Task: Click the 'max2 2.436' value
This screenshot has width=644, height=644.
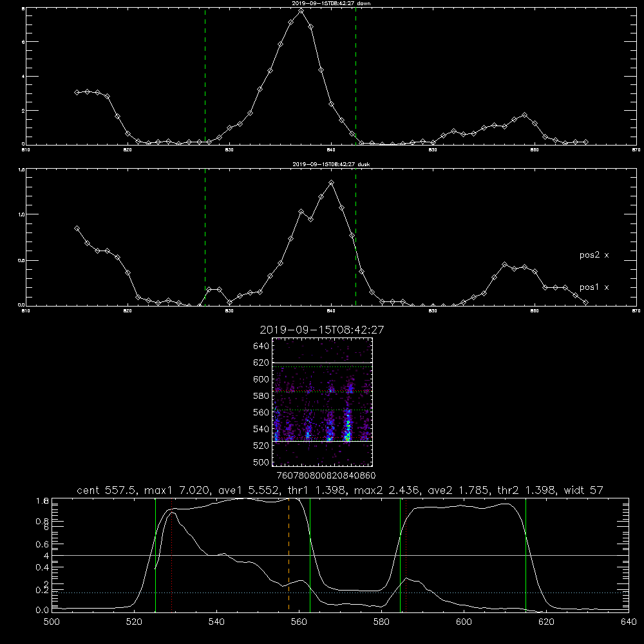Action: [x=386, y=490]
